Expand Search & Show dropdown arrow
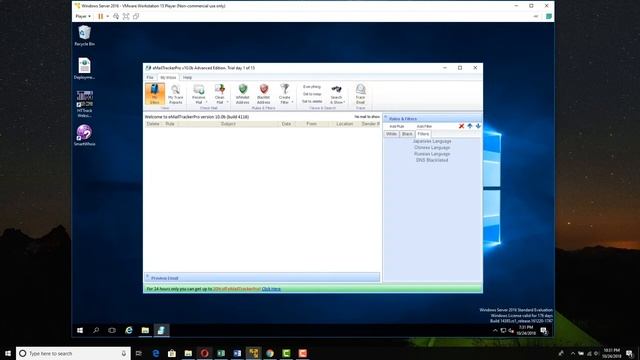 click(344, 102)
